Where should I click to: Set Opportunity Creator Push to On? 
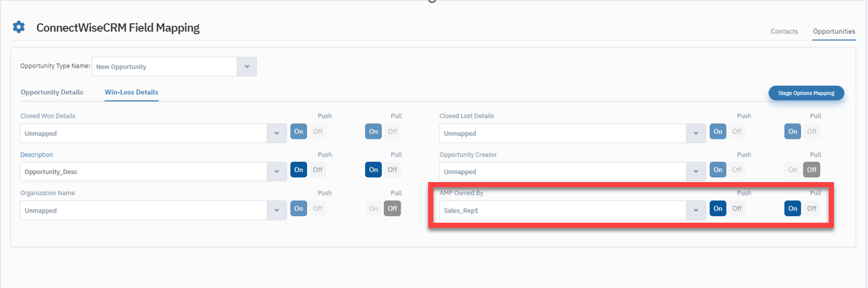pos(718,170)
